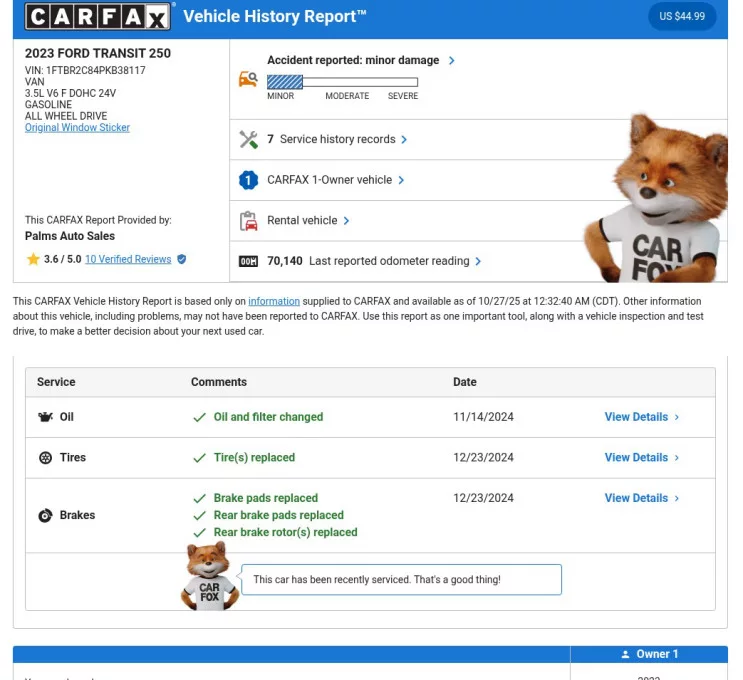Expand the 7 Service history records row
The width and height of the screenshot is (743, 680).
(x=404, y=140)
